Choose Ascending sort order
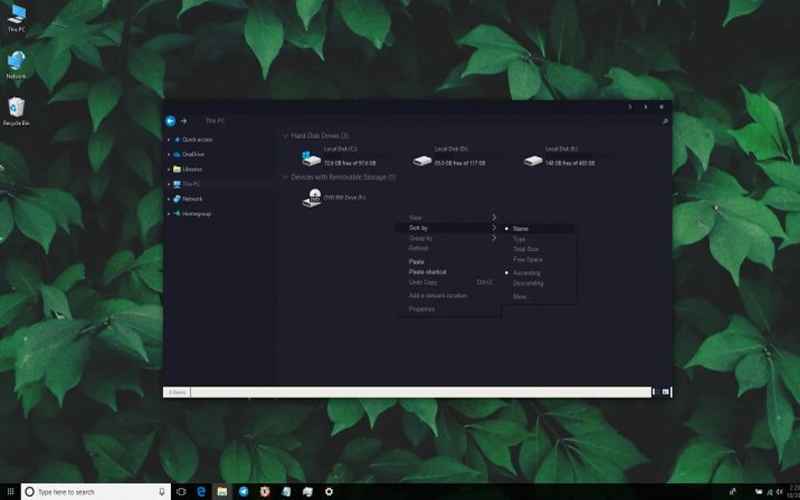Screen dimensions: 800x500 point(539,273)
